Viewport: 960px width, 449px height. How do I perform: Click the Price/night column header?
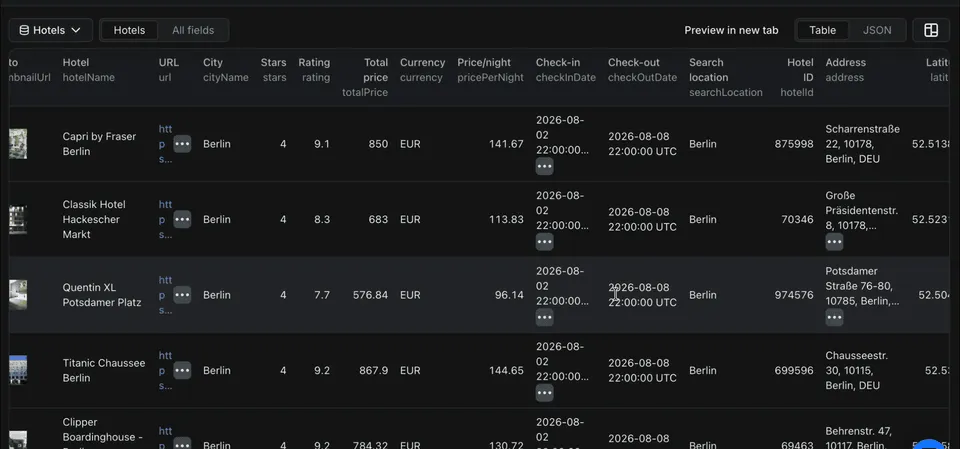pyautogui.click(x=490, y=70)
